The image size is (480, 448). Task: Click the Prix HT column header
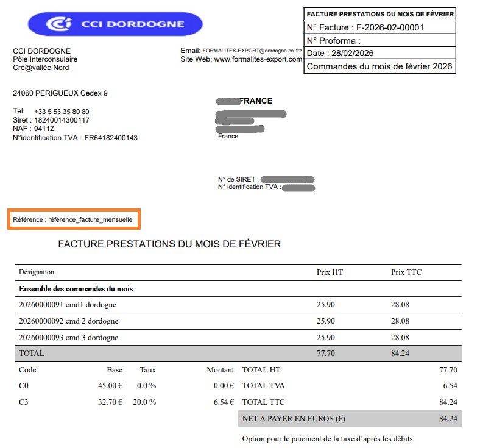click(330, 272)
